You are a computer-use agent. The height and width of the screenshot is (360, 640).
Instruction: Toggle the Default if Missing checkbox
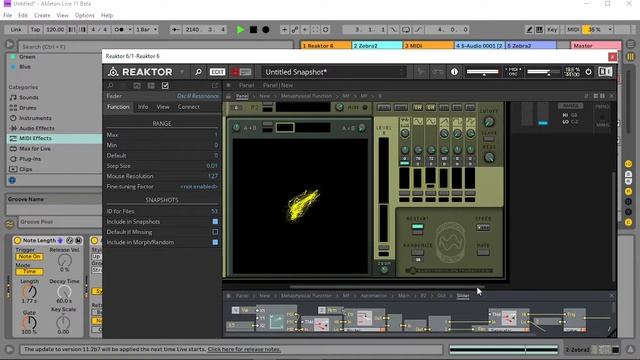(x=215, y=232)
